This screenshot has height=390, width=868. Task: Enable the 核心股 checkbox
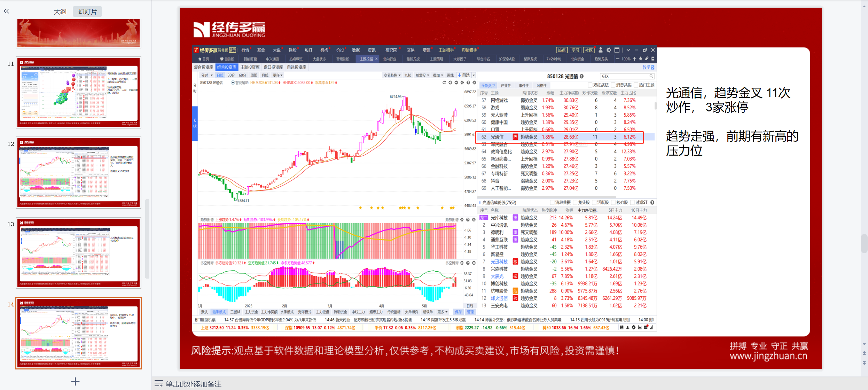[613, 202]
